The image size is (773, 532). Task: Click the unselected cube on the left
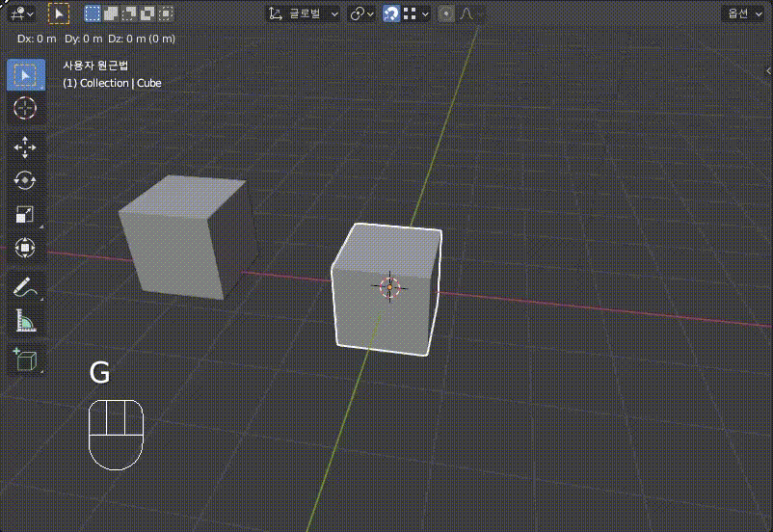pyautogui.click(x=188, y=237)
